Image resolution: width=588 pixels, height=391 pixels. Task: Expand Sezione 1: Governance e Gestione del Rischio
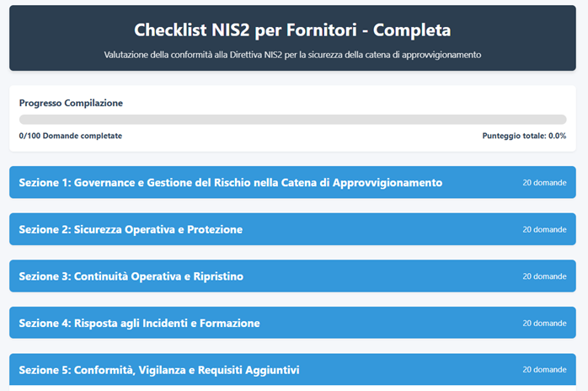230,182
